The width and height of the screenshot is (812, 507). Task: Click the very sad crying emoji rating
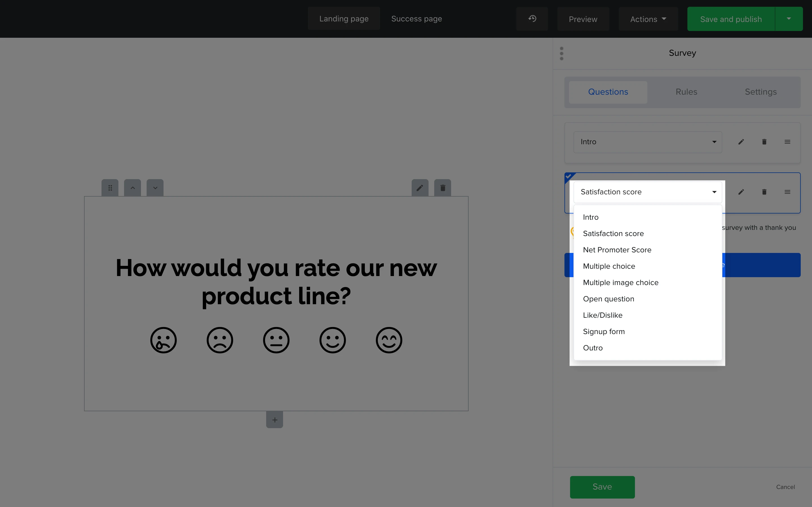[164, 340]
